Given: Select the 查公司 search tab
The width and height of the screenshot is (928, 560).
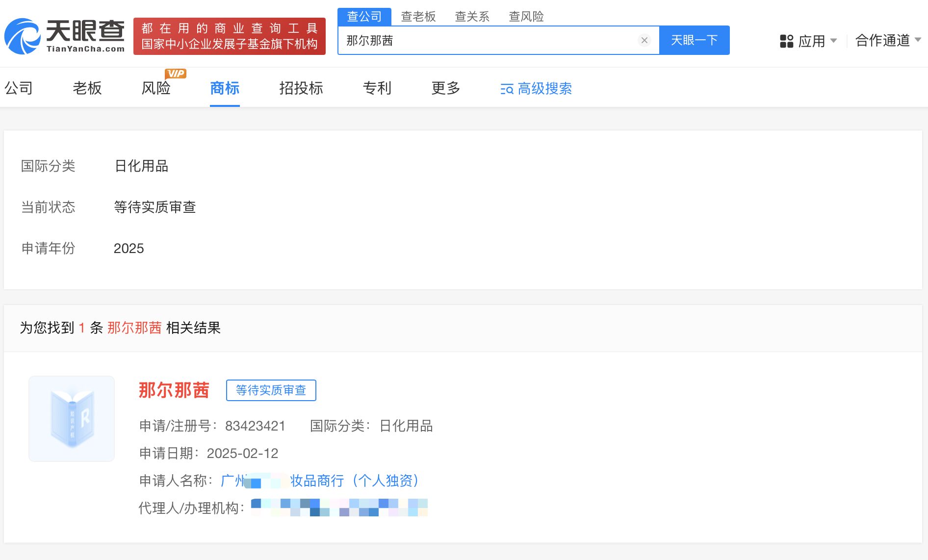Looking at the screenshot, I should tap(364, 17).
